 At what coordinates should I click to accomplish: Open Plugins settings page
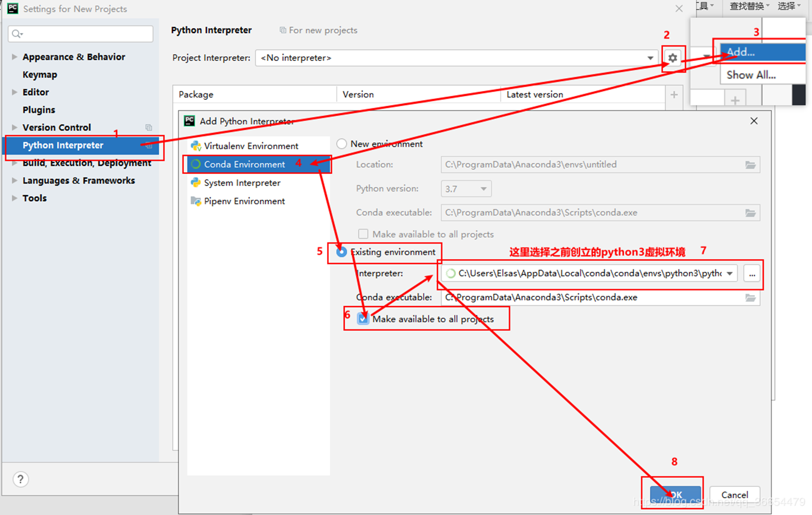point(39,110)
